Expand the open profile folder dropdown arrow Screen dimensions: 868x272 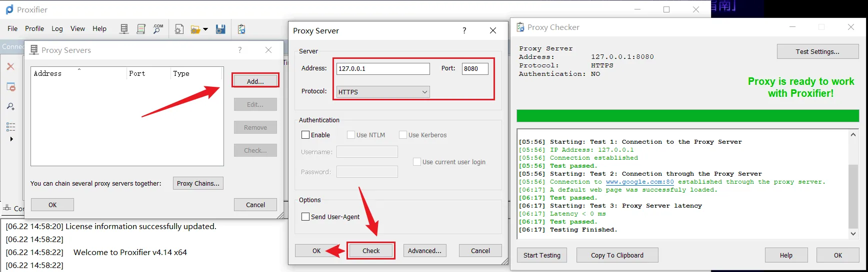tap(205, 29)
